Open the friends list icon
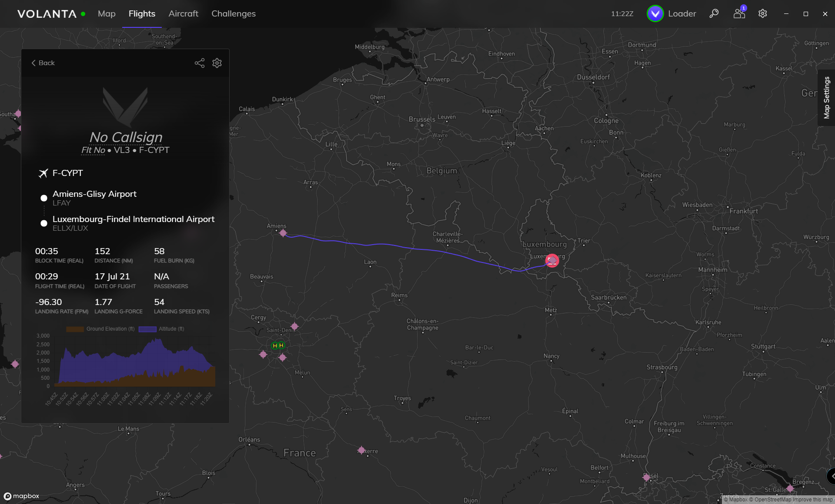This screenshot has width=835, height=504. pyautogui.click(x=739, y=14)
